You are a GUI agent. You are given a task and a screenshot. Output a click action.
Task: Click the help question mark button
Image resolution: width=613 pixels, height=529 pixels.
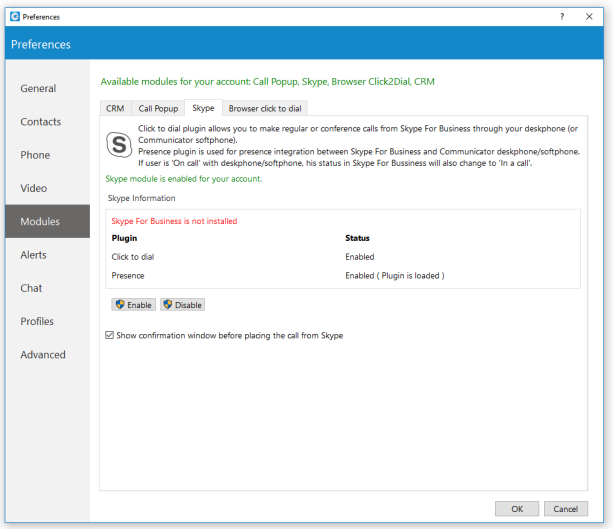562,16
